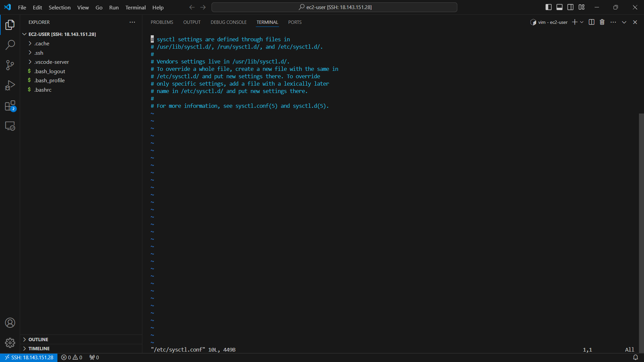Expand the .ssh folder
The image size is (644, 362).
[x=81, y=53]
